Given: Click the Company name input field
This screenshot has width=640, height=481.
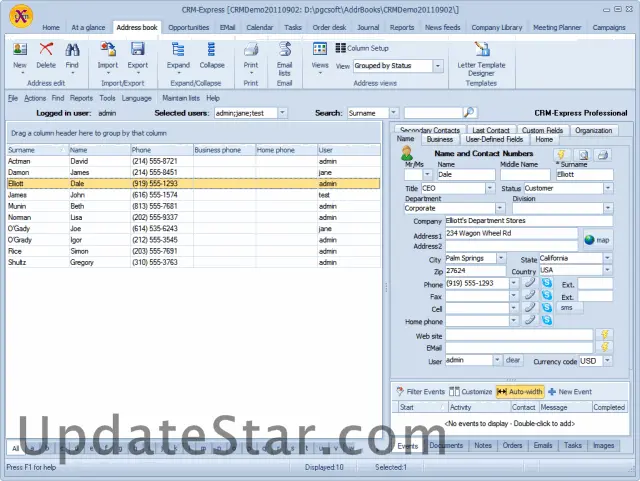Looking at the screenshot, I should 529,221.
